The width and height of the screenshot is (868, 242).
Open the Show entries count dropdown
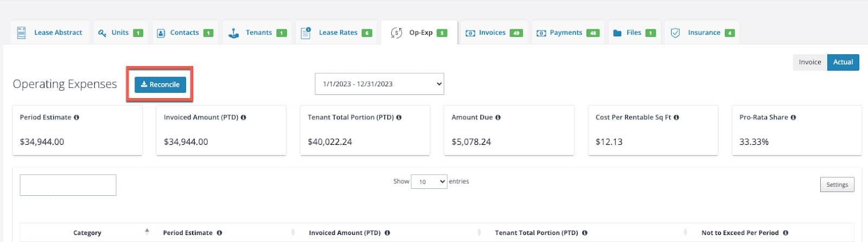429,182
